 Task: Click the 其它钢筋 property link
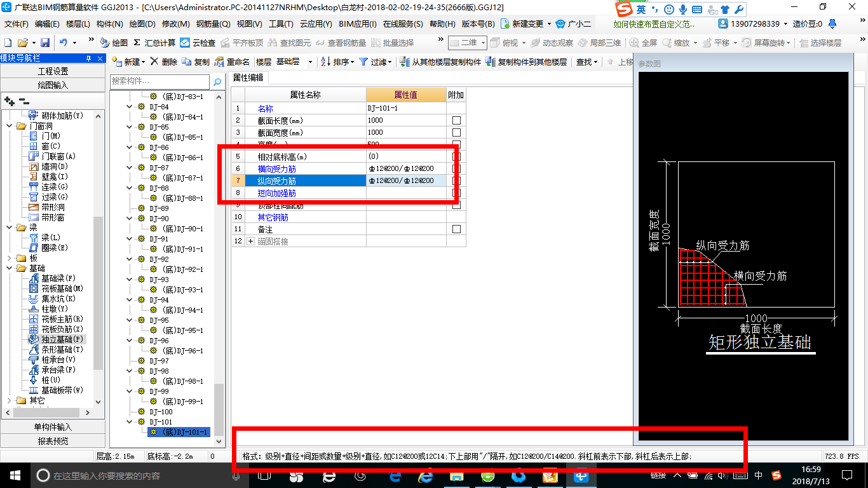[x=273, y=217]
